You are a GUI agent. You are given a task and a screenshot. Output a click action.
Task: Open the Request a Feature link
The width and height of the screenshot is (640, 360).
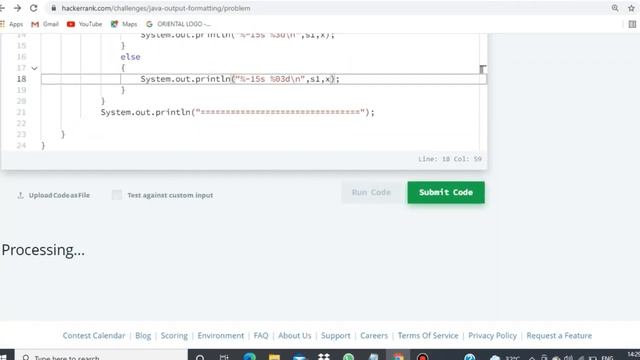pyautogui.click(x=559, y=336)
